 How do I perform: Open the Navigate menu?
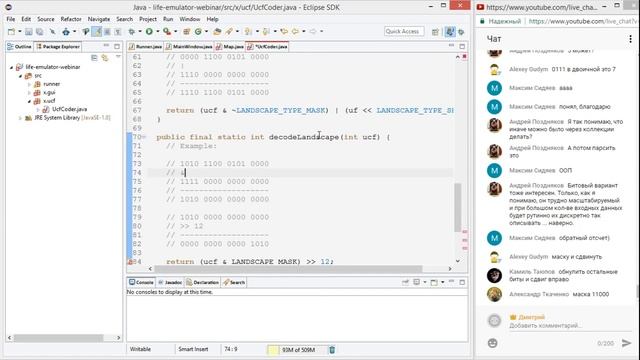pos(99,19)
